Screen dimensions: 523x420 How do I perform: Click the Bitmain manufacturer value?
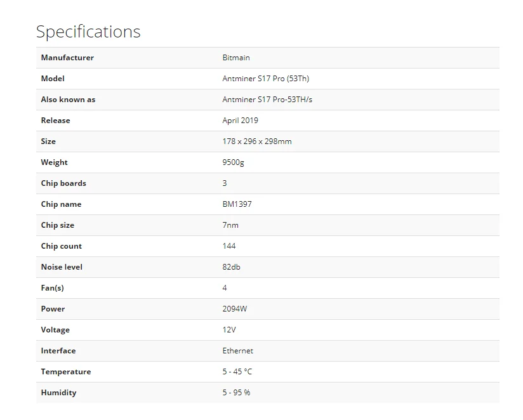pos(236,58)
